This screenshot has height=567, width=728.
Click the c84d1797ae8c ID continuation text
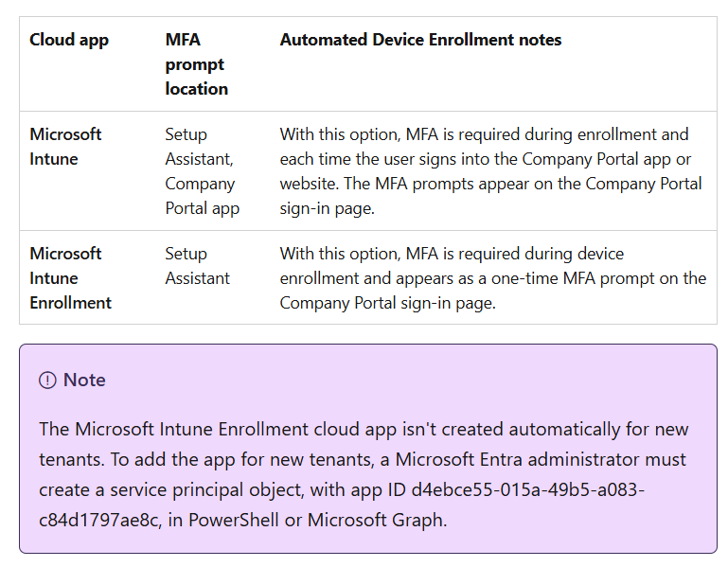click(99, 520)
